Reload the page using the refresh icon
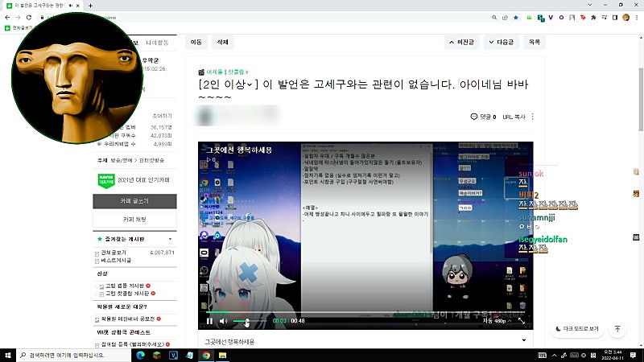Screen dimensions: 644x362 [x=29, y=18]
